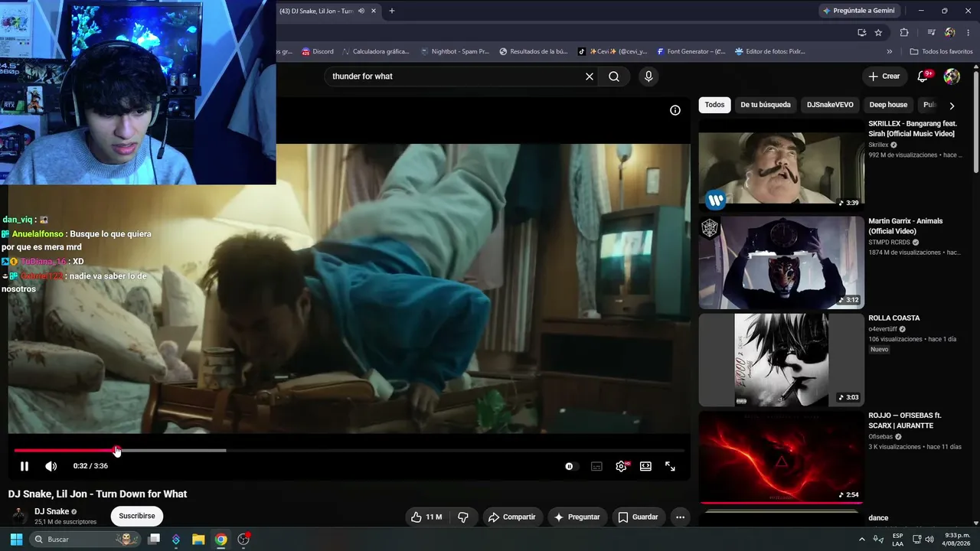Screen dimensions: 980x551
Task: Select the Deep house filter chip
Action: click(x=888, y=105)
